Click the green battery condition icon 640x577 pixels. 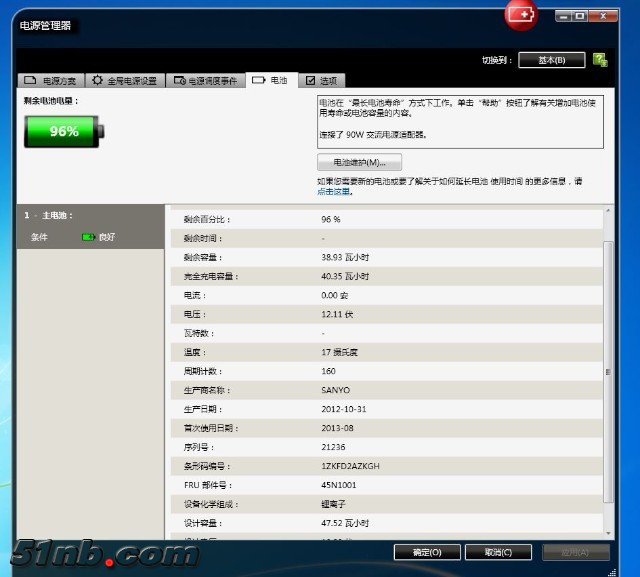coord(88,237)
